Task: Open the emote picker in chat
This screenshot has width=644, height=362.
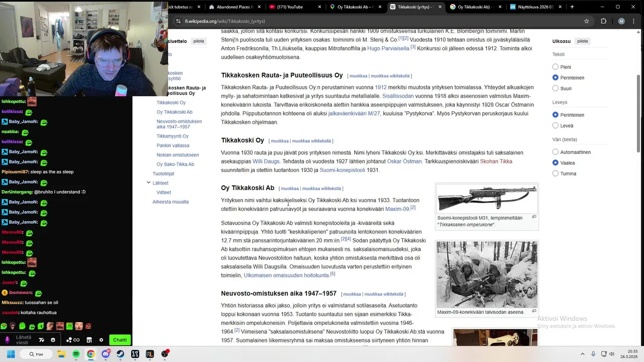Action: (53, 340)
